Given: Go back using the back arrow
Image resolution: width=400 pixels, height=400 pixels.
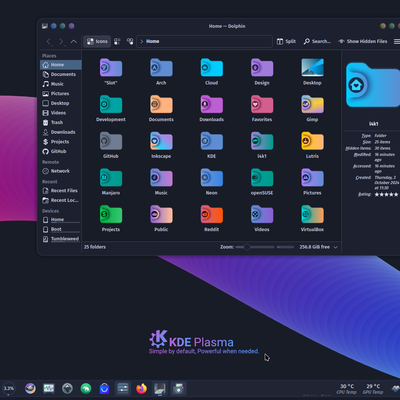Looking at the screenshot, I should 49,41.
